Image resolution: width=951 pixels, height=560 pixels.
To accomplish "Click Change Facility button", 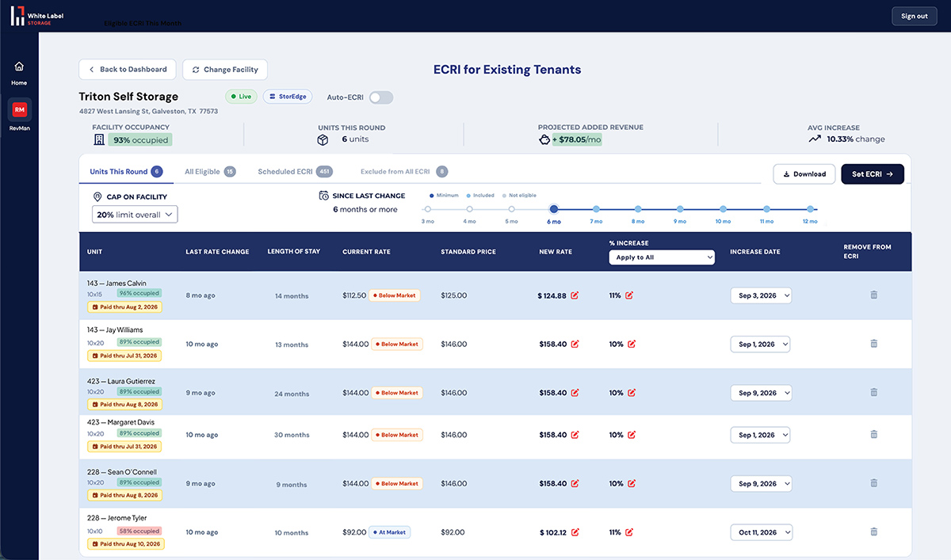I will click(225, 70).
